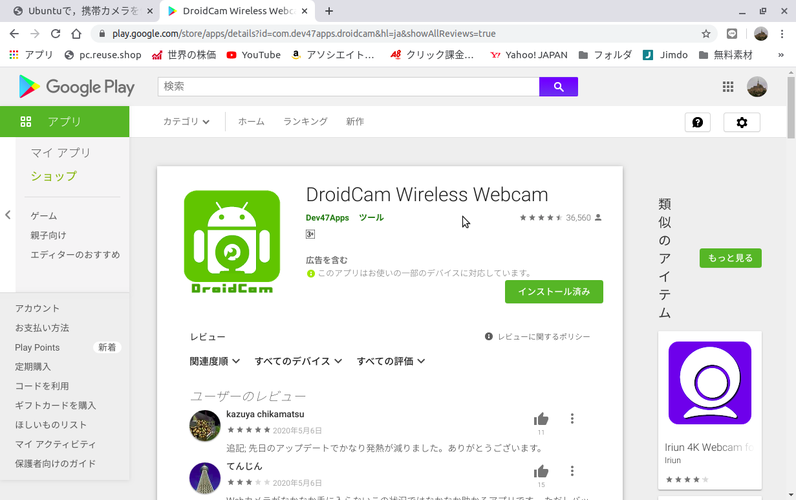Show hidden bookmarks with double chevron

781,55
